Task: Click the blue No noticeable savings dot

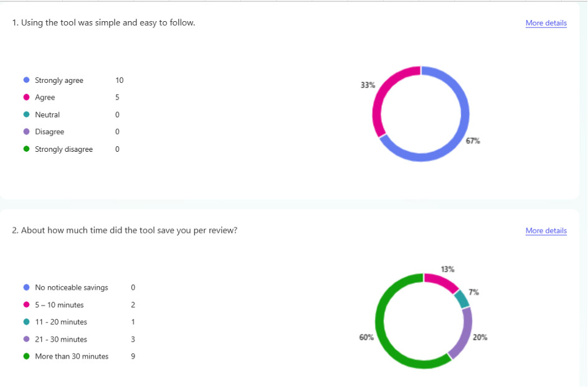Action: 26,287
